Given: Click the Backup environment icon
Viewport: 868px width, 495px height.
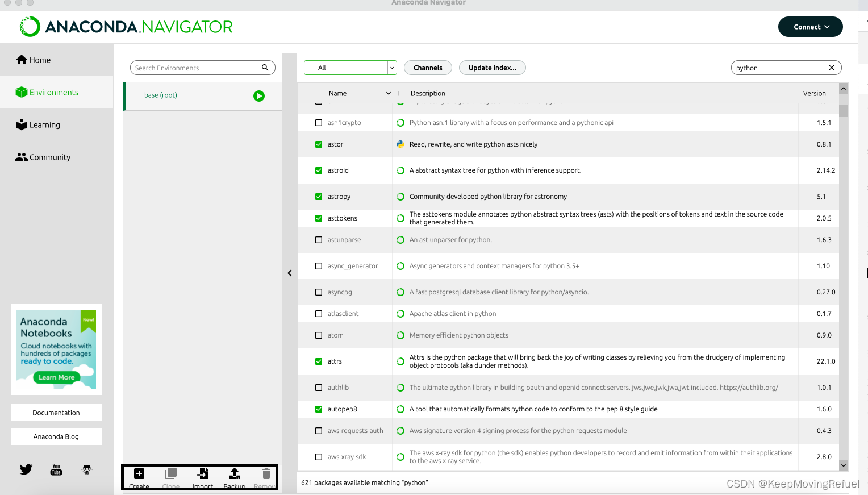Looking at the screenshot, I should 235,473.
